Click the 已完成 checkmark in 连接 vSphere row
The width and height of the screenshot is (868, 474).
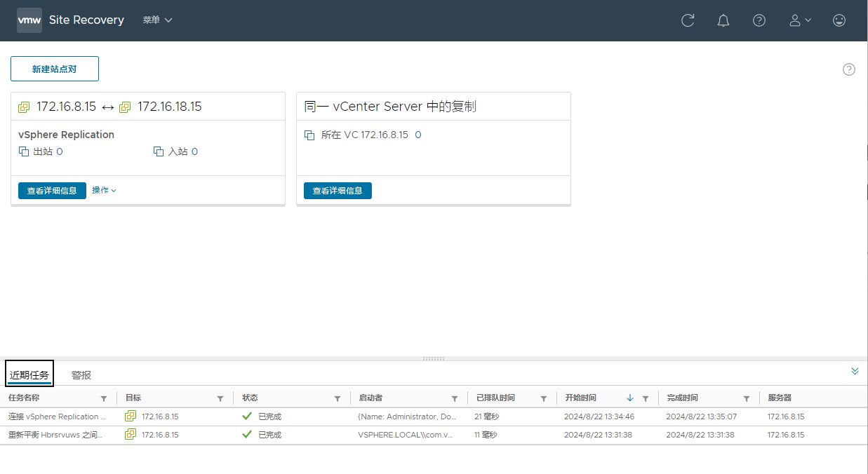click(x=247, y=417)
